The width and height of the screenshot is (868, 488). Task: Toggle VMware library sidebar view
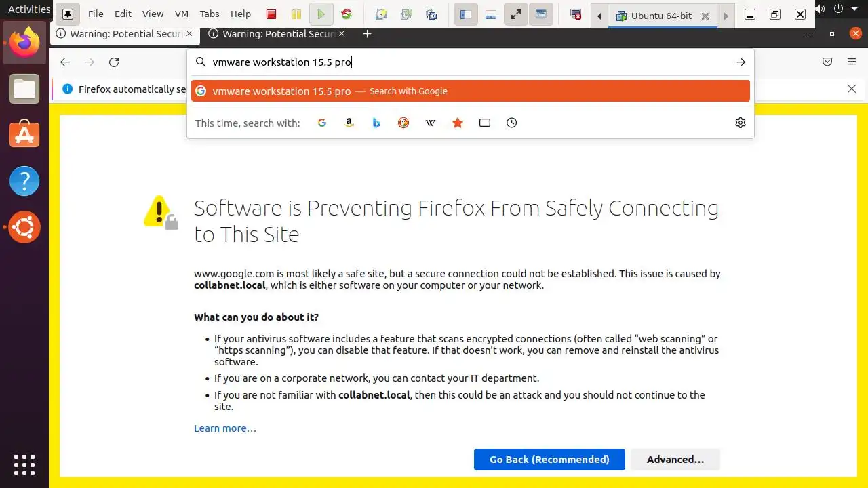click(465, 14)
